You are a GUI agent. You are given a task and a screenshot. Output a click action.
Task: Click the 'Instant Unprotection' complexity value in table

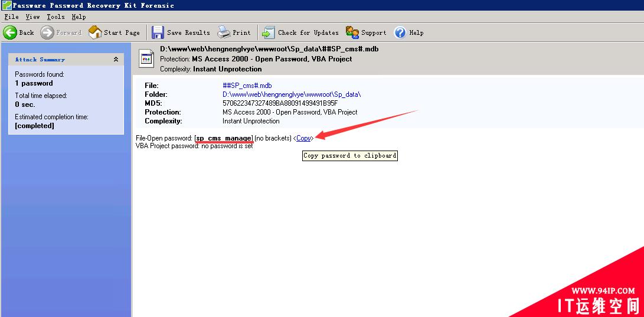(x=251, y=121)
